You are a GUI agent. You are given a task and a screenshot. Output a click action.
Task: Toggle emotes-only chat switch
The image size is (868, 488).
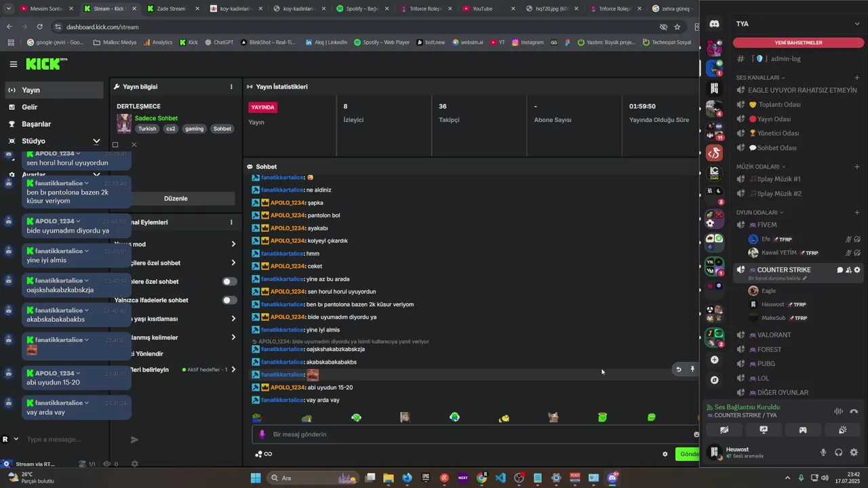(230, 300)
